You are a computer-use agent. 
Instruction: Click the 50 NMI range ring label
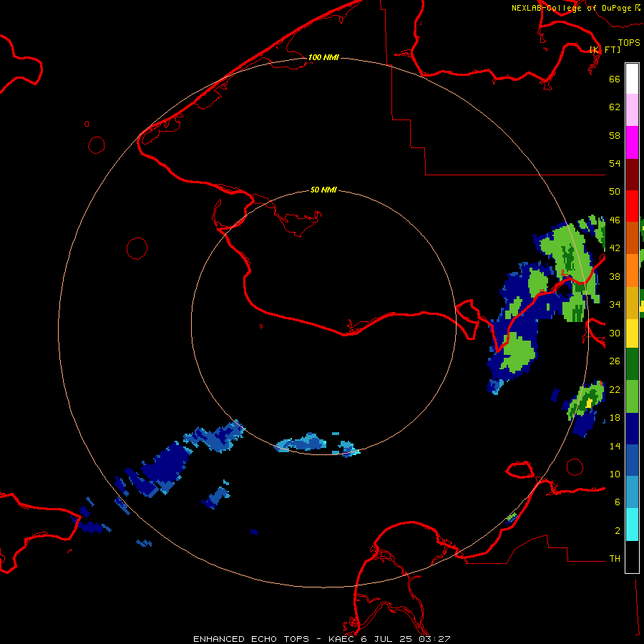(323, 190)
